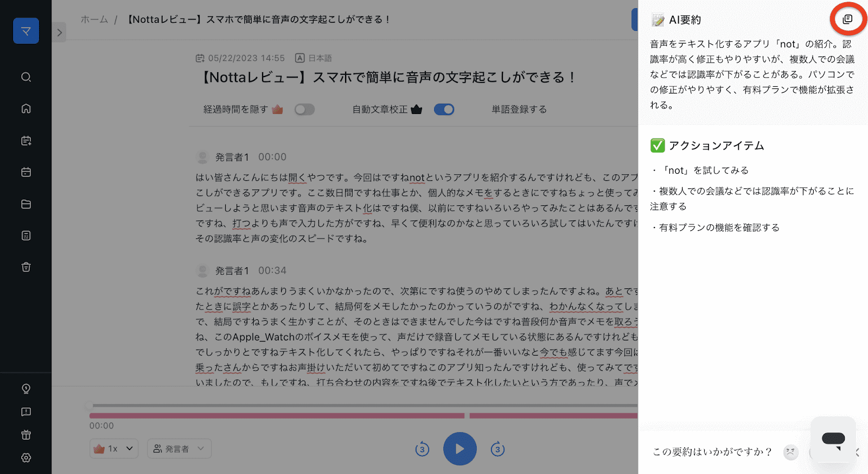Viewport: 868px width, 474px height.
Task: Open the settings gear icon
Action: pyautogui.click(x=26, y=458)
